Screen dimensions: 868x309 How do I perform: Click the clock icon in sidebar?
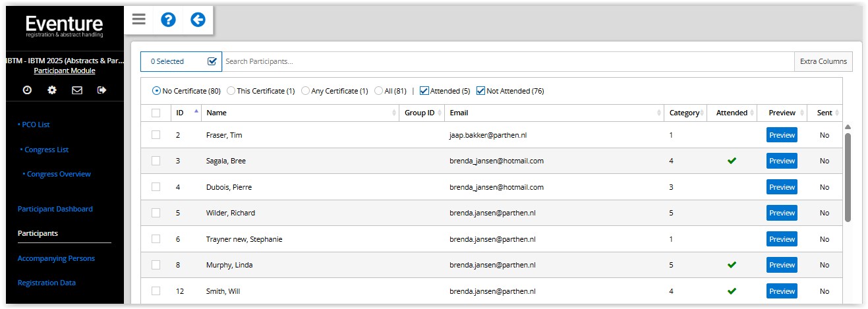(x=27, y=90)
